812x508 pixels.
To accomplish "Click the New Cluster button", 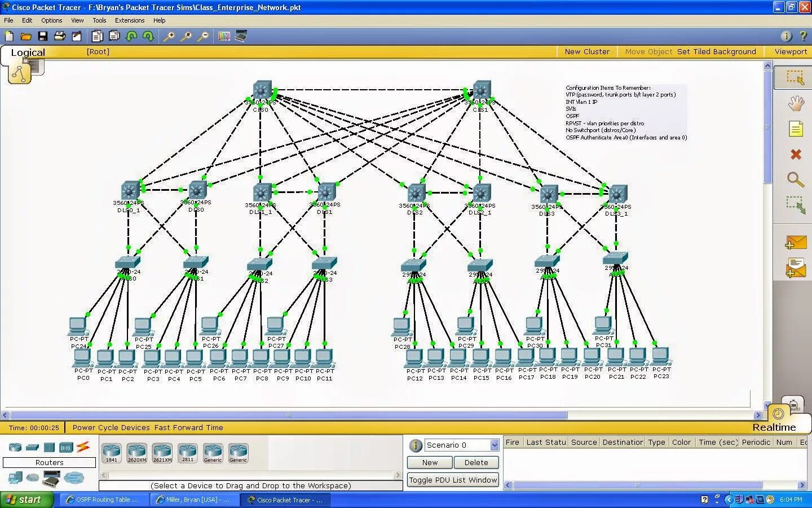I will click(x=587, y=51).
